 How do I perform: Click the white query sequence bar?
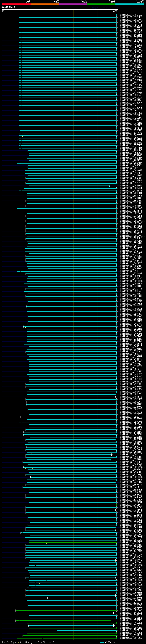60,9
